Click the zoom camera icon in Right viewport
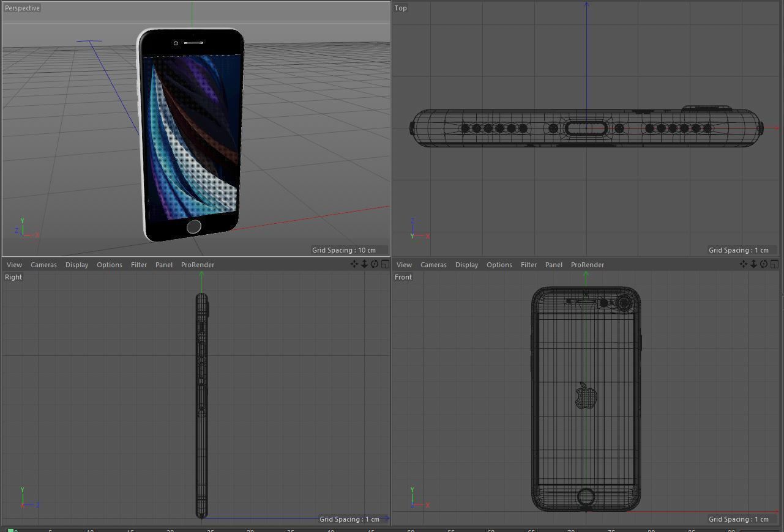The image size is (784, 532). pyautogui.click(x=364, y=264)
